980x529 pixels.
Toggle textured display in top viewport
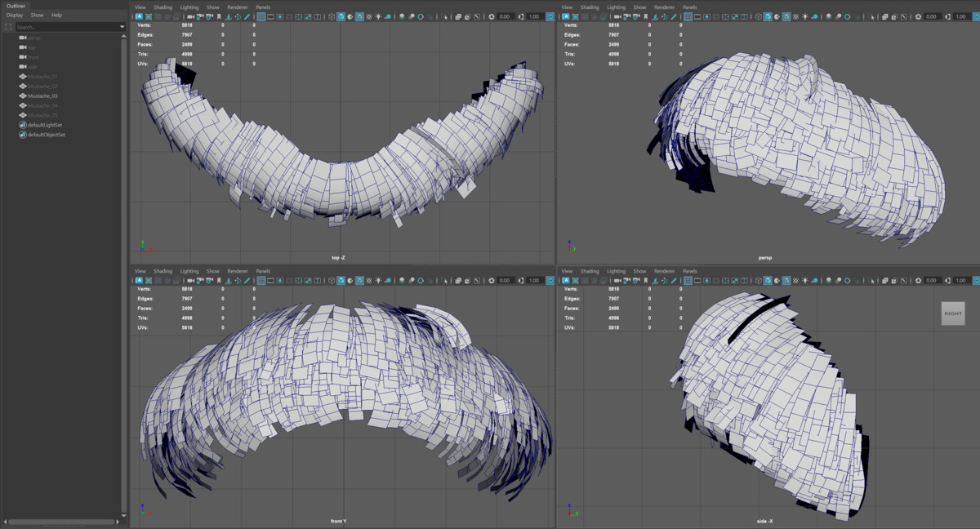coord(368,16)
